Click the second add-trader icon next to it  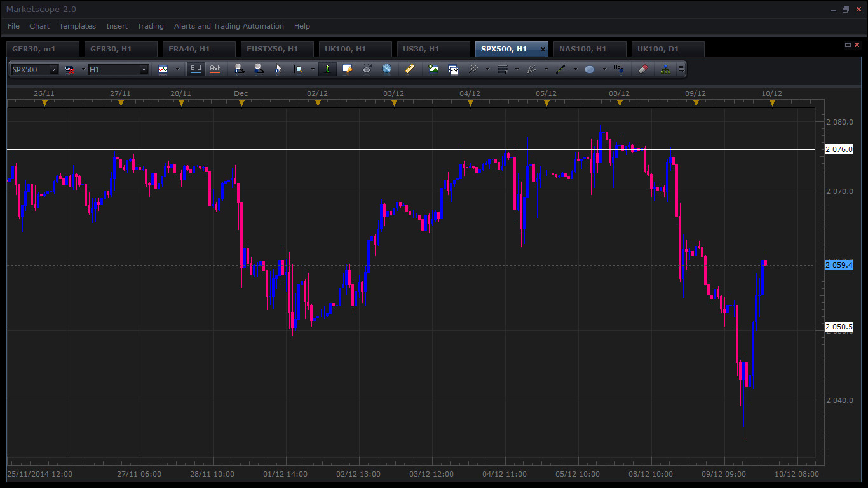coord(259,69)
